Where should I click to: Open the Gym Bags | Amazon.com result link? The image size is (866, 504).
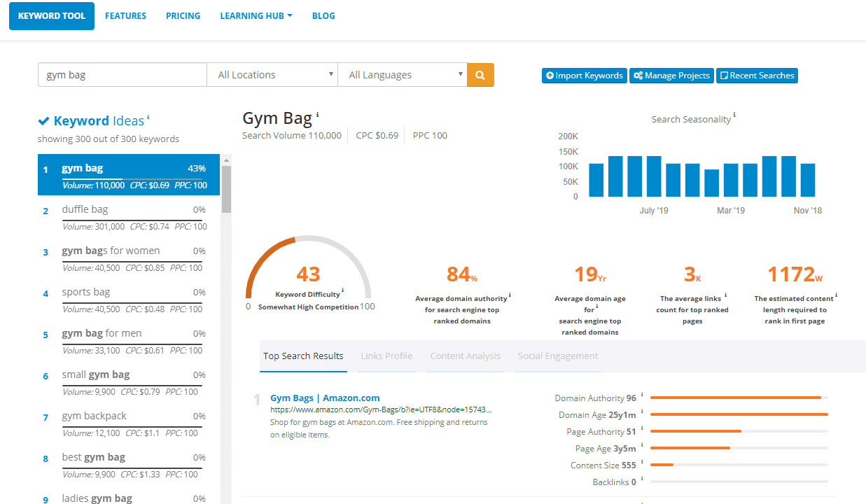[x=326, y=398]
